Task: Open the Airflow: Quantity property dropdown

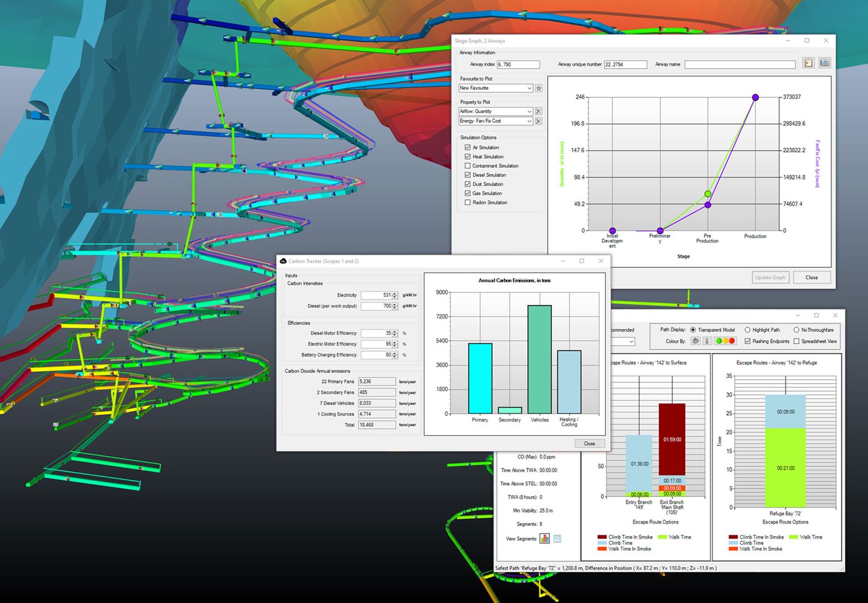Action: click(529, 112)
